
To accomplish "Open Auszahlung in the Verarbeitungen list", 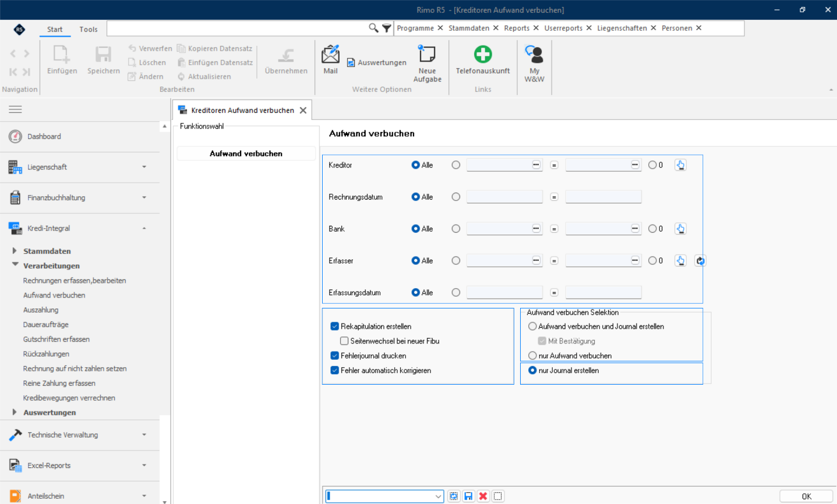I will pyautogui.click(x=41, y=310).
